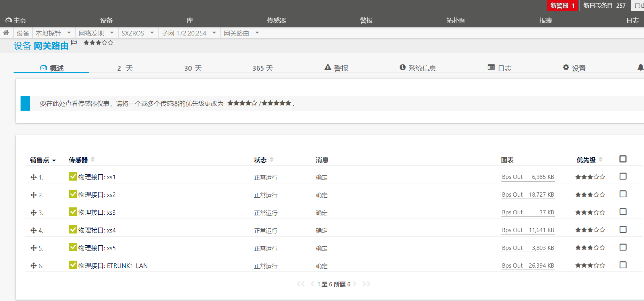644x301 pixels.
Task: Open 设备 in main menu
Action: pyautogui.click(x=106, y=20)
